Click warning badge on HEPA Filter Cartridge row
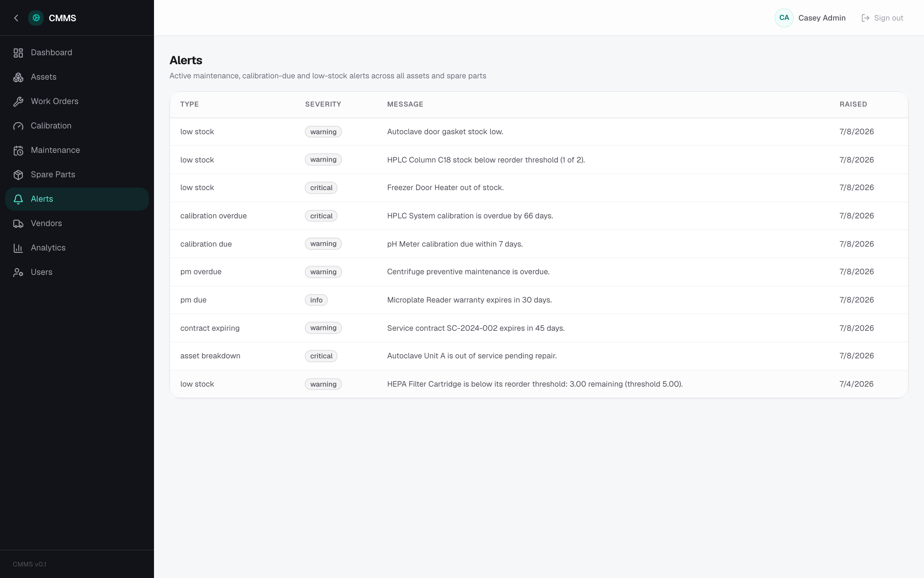 click(x=323, y=384)
